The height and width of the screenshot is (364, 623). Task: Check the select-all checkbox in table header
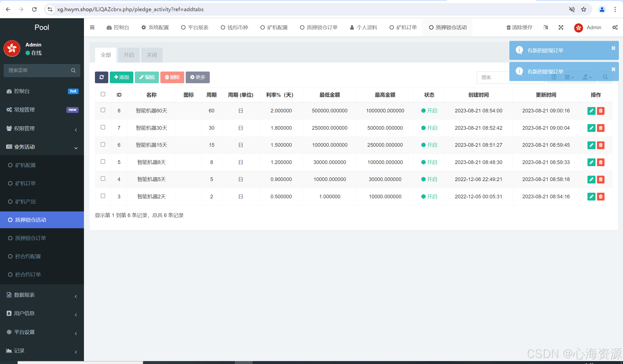point(103,94)
